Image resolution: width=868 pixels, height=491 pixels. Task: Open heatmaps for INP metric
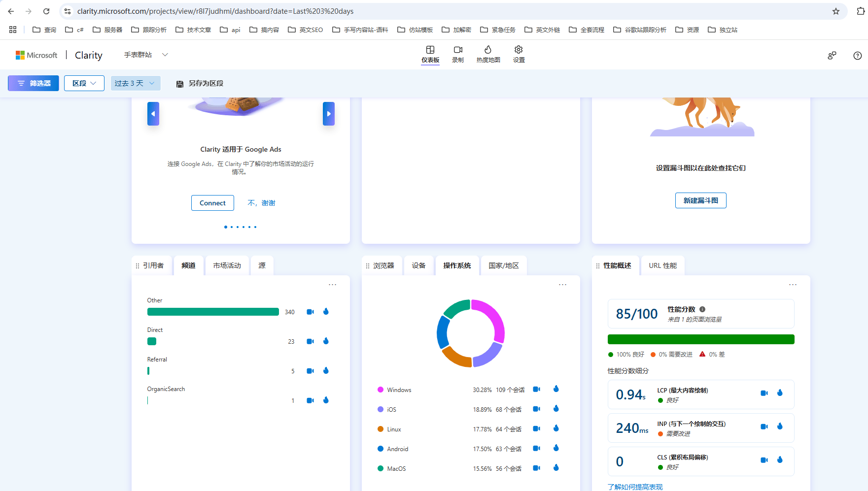780,426
